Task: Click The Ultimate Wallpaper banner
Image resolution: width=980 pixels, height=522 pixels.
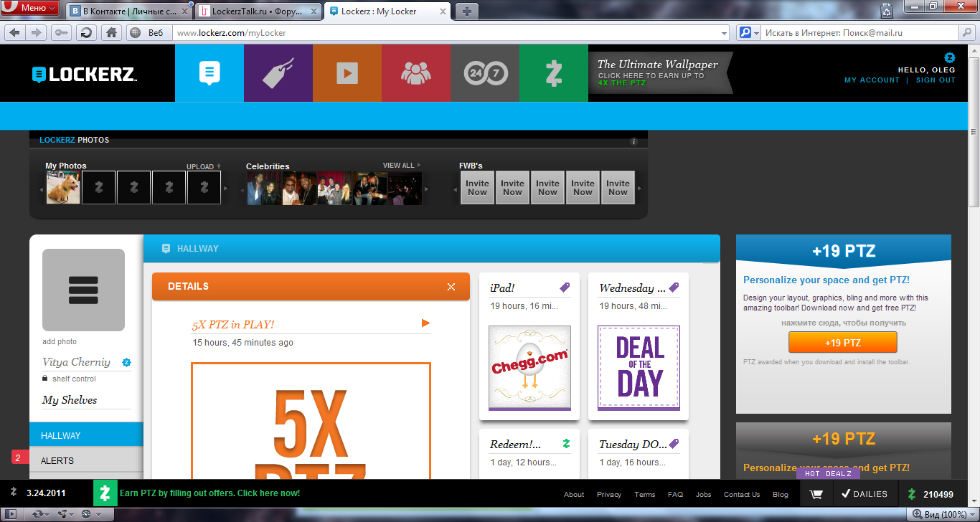Action: (x=660, y=73)
